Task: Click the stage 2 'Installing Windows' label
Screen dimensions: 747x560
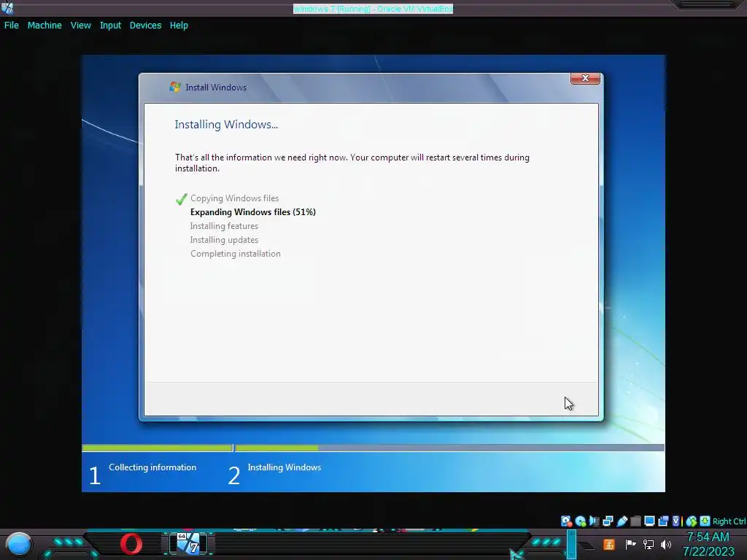Action: pos(285,467)
